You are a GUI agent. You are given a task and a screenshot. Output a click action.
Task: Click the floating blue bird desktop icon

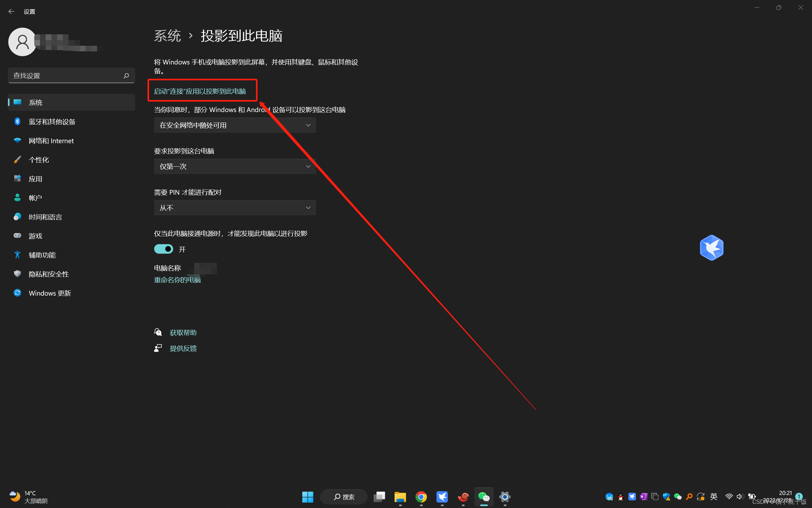point(712,248)
